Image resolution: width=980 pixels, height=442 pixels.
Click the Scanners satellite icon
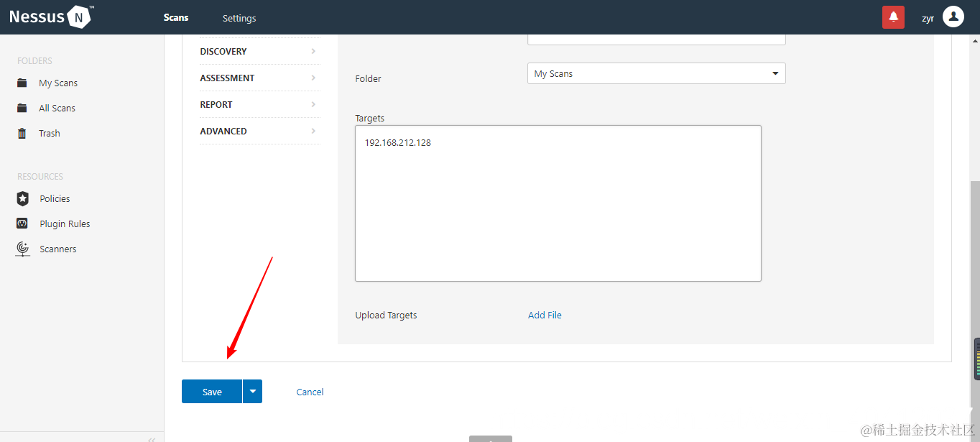23,249
